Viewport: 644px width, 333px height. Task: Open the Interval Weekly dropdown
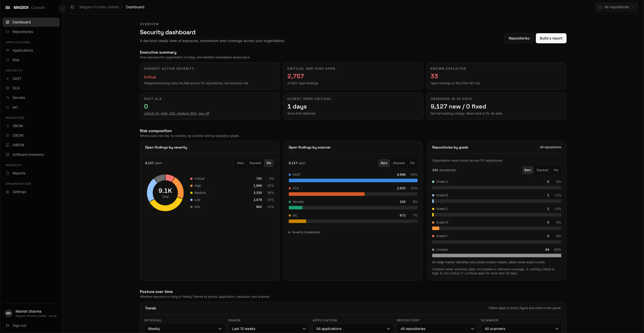(185, 329)
